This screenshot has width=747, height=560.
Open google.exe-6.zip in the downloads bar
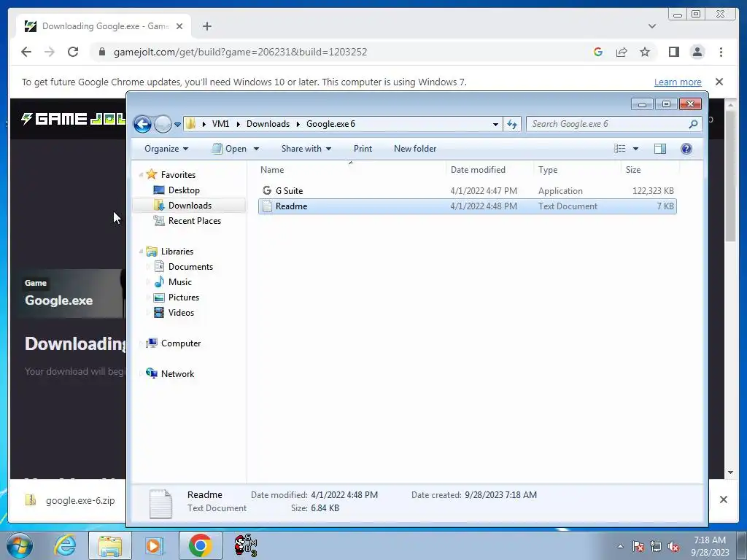click(71, 500)
